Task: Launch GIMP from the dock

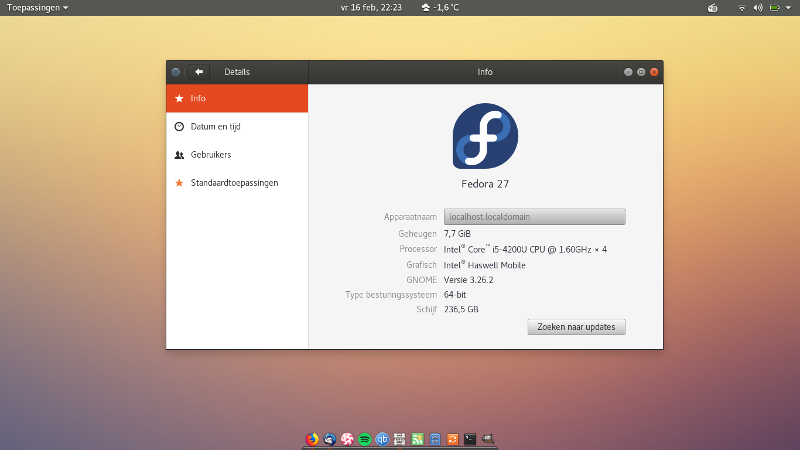Action: pyautogui.click(x=488, y=439)
